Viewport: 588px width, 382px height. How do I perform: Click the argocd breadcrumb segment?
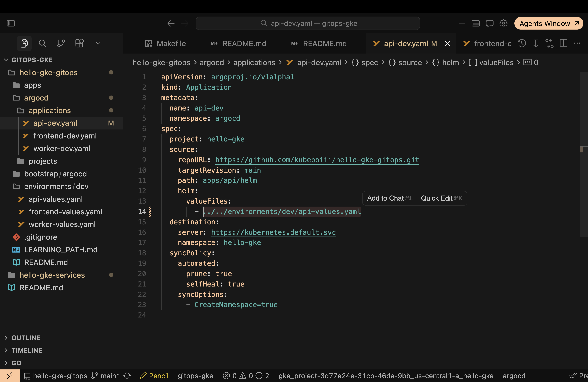coord(212,63)
